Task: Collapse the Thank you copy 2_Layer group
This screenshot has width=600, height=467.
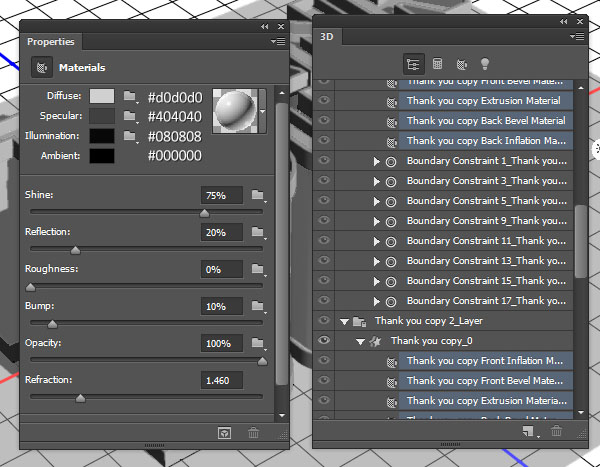Action: point(344,322)
